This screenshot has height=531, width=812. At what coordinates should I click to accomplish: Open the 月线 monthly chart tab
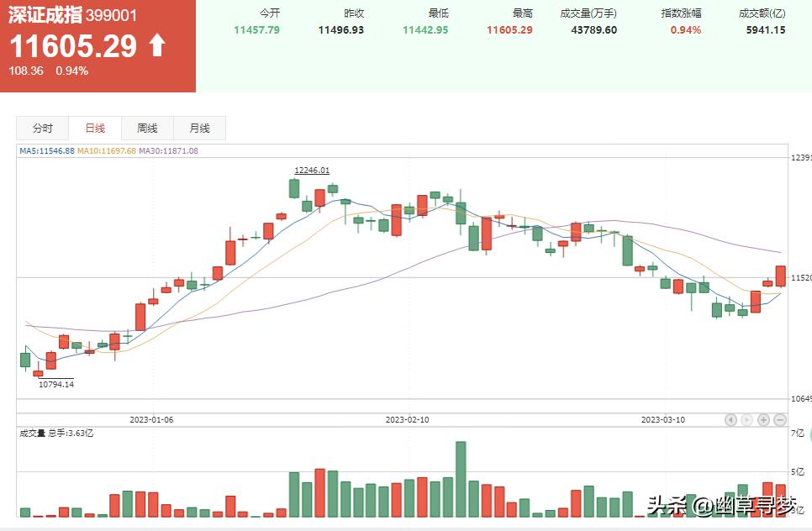tap(199, 128)
